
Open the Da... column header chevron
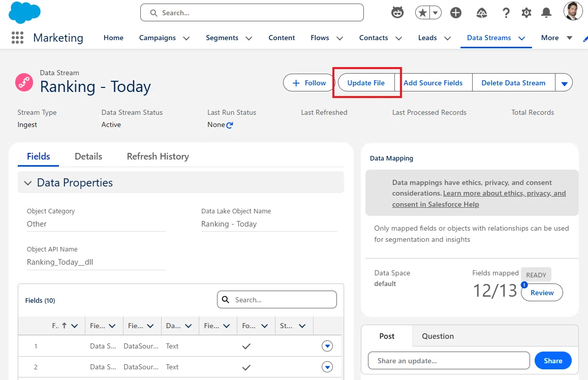(x=188, y=326)
